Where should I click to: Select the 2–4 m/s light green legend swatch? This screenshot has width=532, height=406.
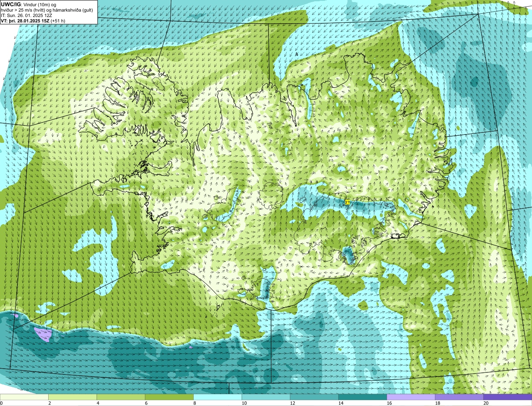[72, 397]
